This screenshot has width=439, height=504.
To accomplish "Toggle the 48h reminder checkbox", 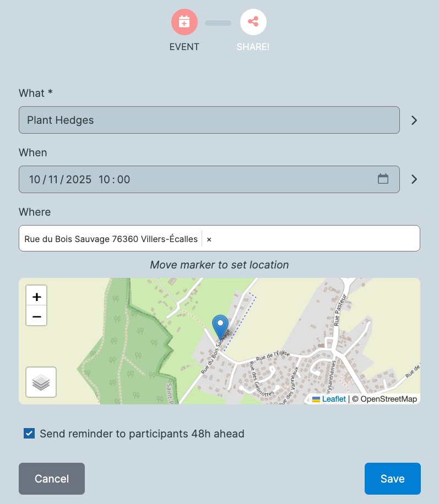I will 29,433.
